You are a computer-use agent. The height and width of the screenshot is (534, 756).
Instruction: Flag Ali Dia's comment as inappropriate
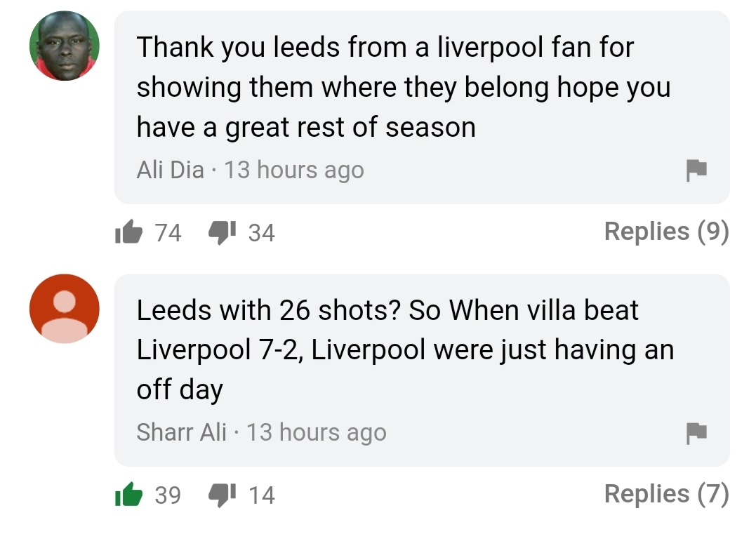[696, 169]
